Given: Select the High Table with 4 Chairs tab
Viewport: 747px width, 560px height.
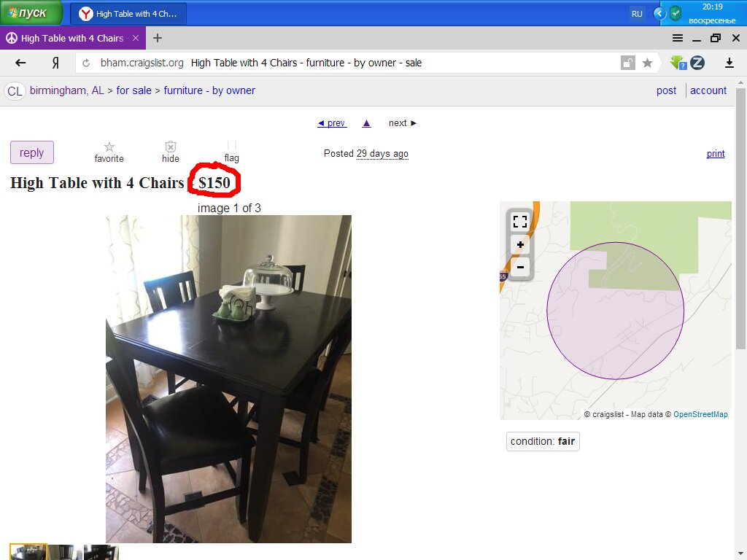Looking at the screenshot, I should pos(72,38).
